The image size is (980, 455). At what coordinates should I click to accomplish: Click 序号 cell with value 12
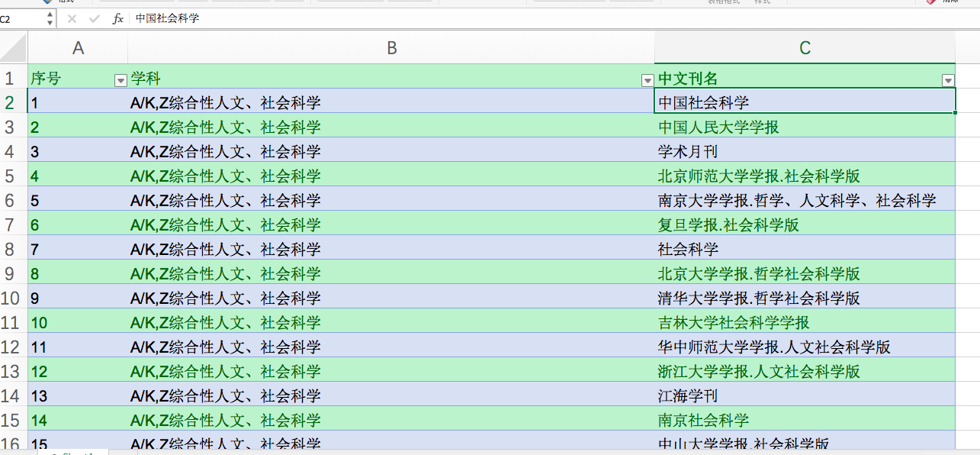[78, 371]
